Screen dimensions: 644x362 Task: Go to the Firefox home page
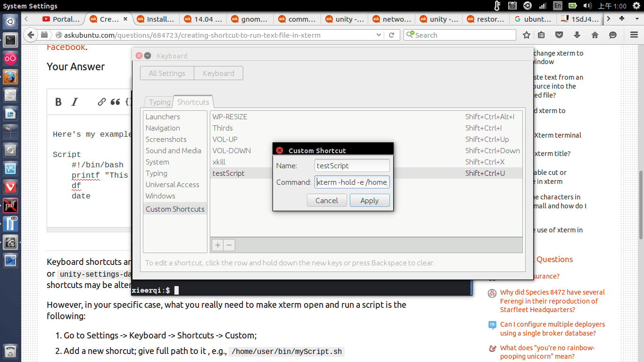click(x=594, y=35)
